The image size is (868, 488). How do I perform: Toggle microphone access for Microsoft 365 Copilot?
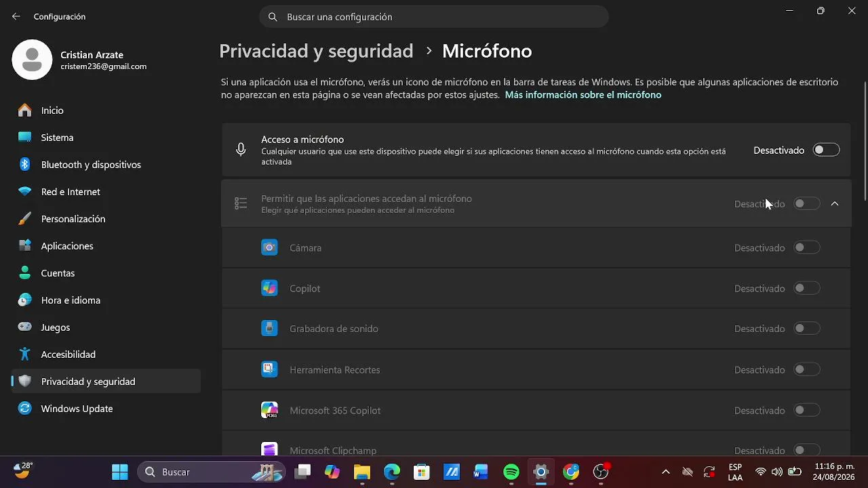click(x=807, y=410)
